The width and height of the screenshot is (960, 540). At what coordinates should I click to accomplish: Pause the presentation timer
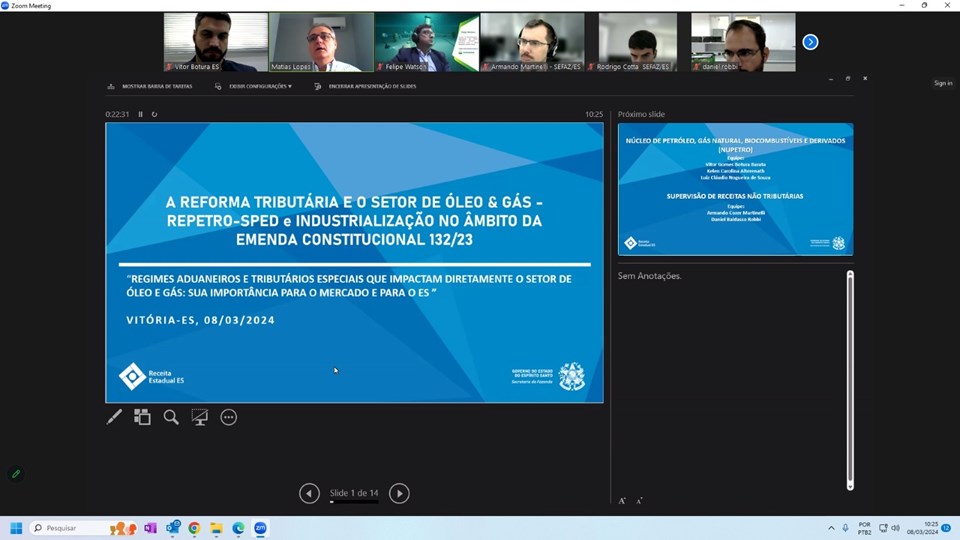(140, 114)
